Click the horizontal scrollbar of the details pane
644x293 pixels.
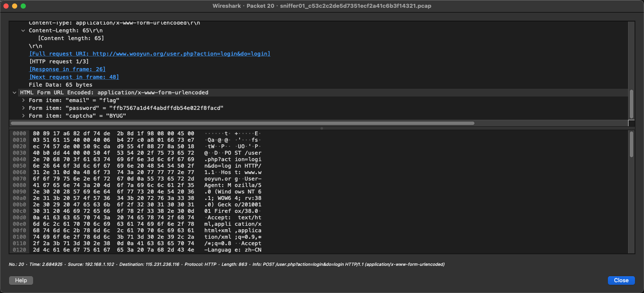(243, 123)
